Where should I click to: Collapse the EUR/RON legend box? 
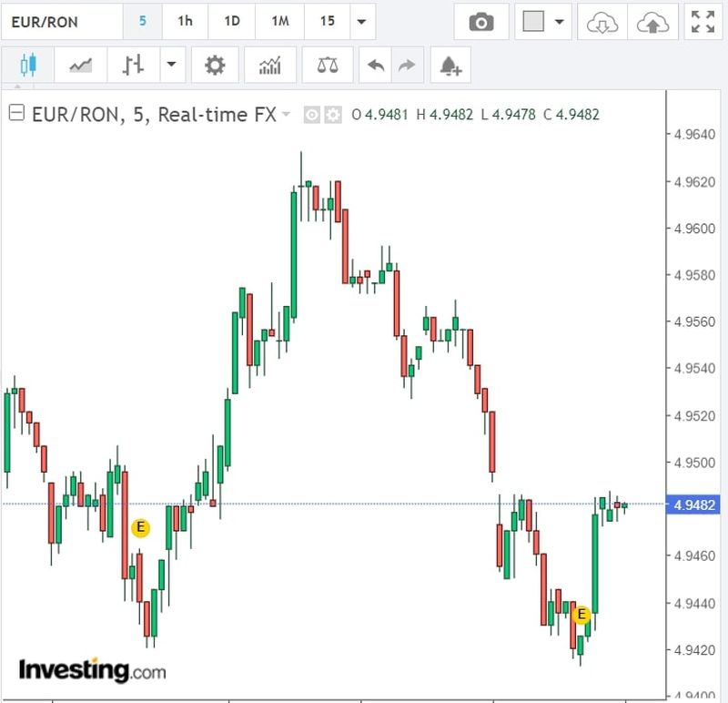pos(16,114)
